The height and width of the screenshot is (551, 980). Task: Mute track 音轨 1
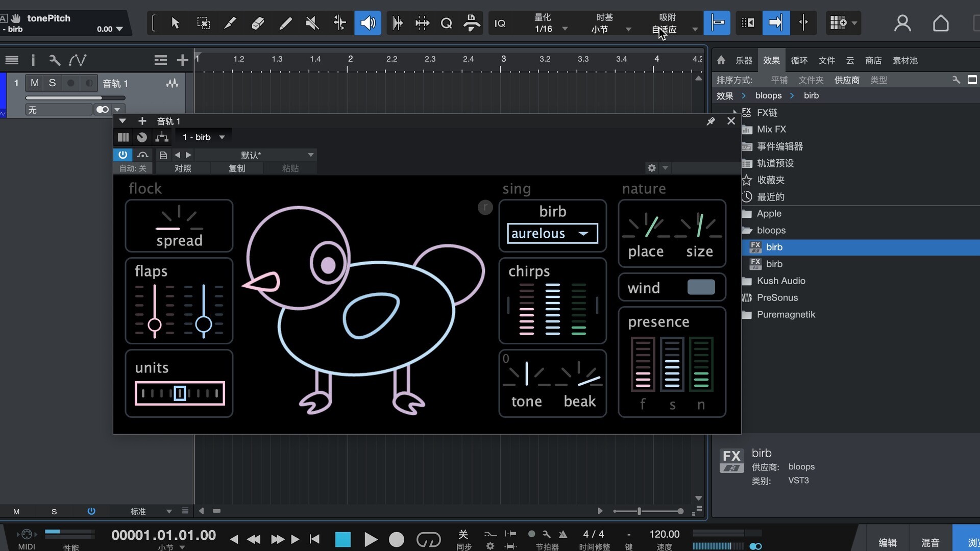pyautogui.click(x=35, y=83)
